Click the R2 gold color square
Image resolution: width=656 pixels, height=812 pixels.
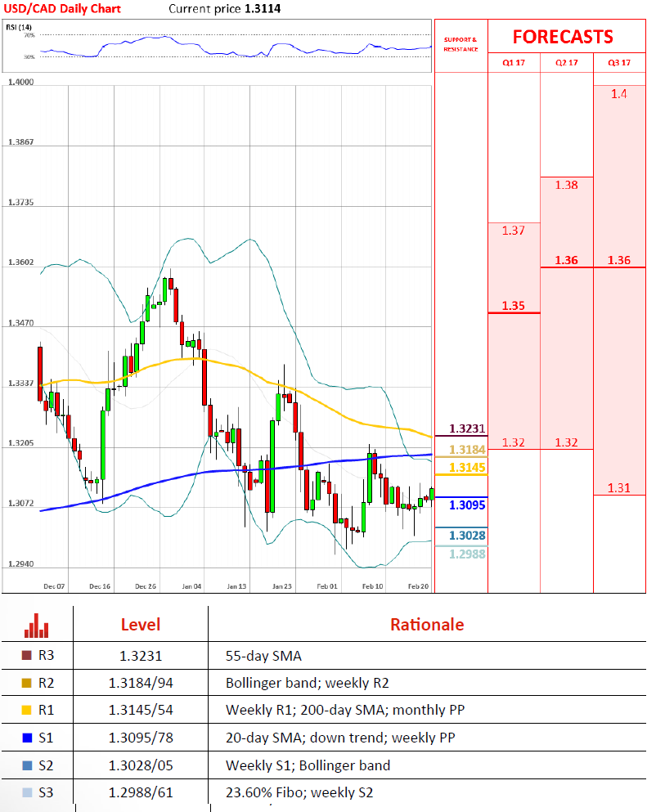point(26,683)
